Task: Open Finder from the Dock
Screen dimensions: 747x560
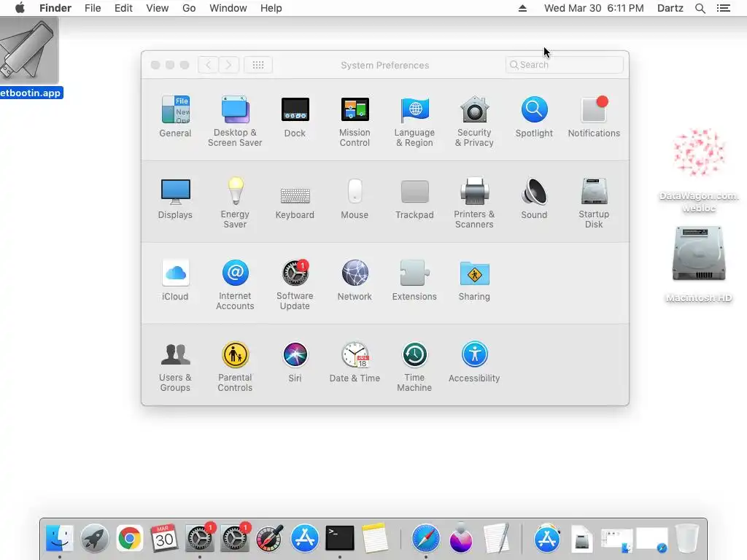Action: (x=60, y=539)
